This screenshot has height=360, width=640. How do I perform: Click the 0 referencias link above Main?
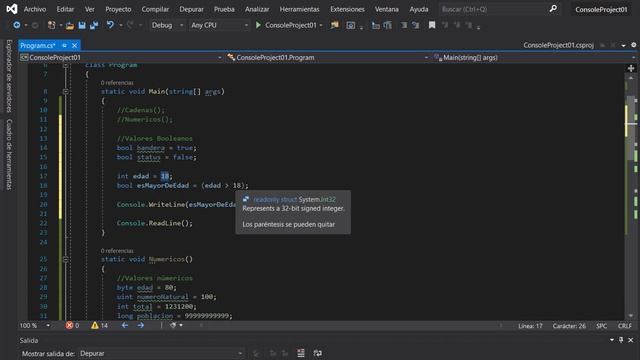pyautogui.click(x=117, y=83)
